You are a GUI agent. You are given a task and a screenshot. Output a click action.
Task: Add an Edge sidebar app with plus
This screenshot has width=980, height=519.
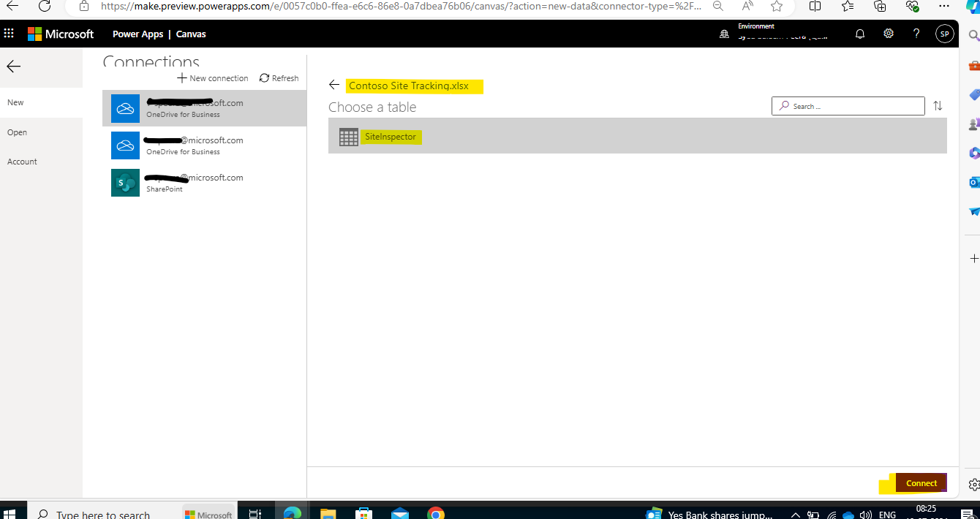(x=973, y=259)
